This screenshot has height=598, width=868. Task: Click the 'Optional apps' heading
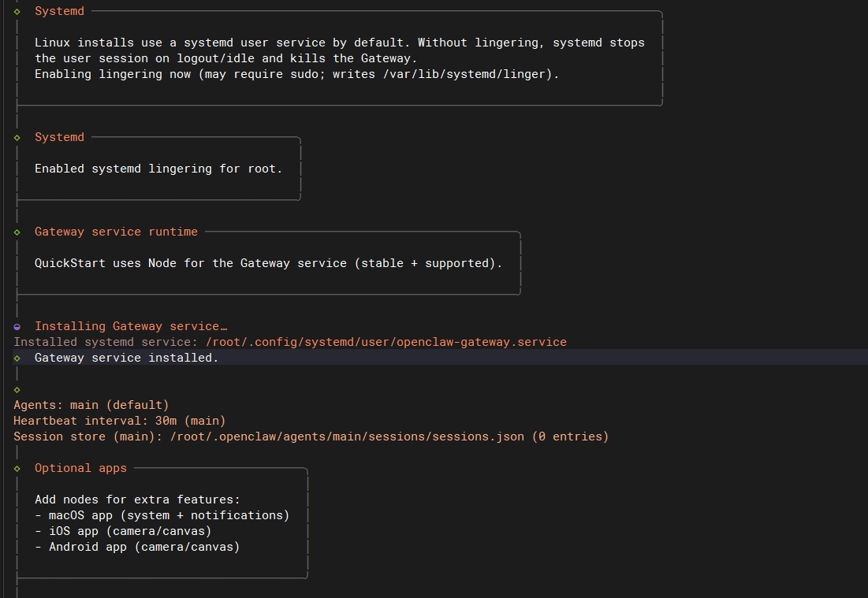coord(81,468)
